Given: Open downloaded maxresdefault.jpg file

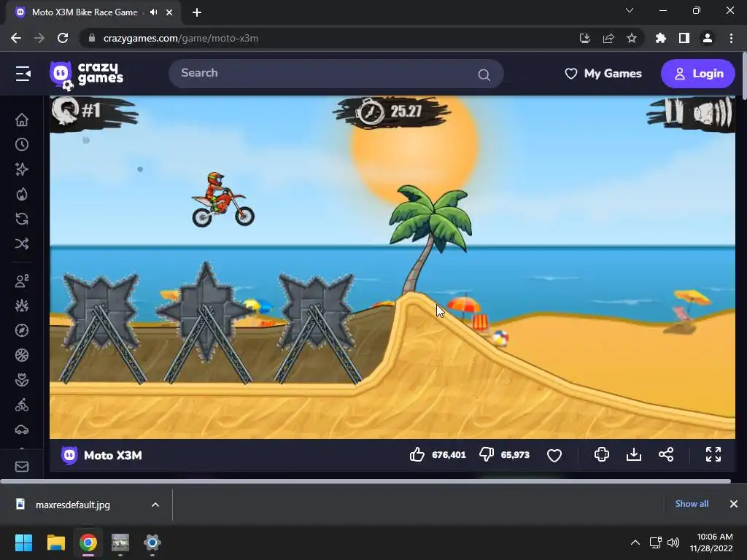Looking at the screenshot, I should coord(72,505).
